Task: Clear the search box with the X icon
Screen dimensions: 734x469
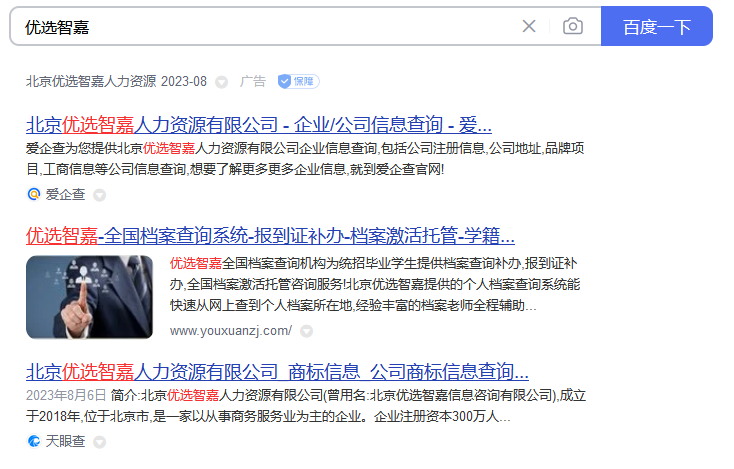Action: point(528,26)
